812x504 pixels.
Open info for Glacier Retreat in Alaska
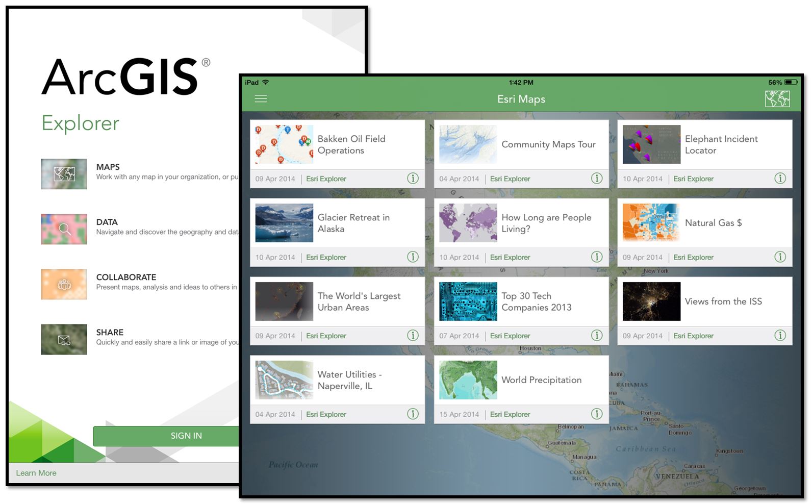coord(413,257)
